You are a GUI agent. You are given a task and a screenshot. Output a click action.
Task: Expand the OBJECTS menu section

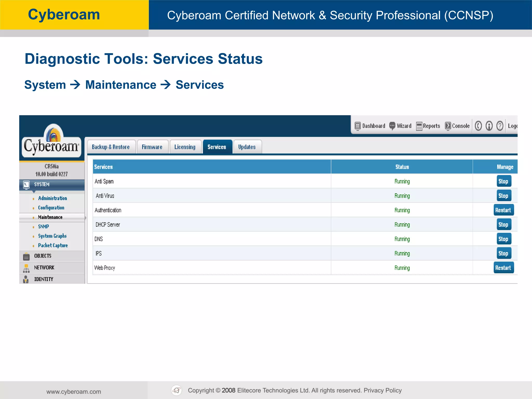[52, 256]
